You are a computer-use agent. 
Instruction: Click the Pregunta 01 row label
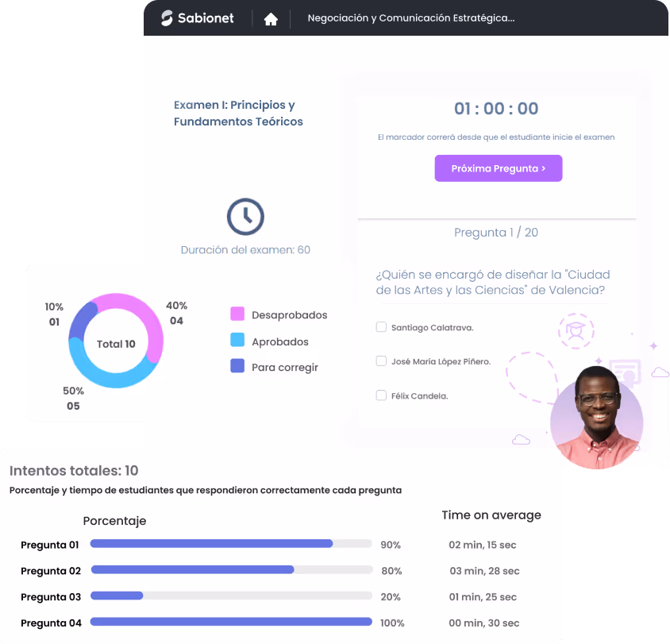[49, 545]
